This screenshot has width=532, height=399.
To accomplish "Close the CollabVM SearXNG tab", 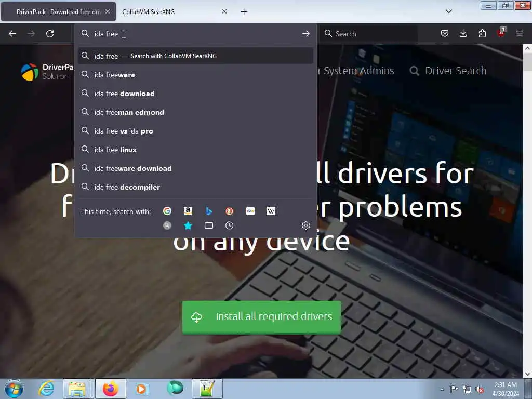I will (x=224, y=11).
